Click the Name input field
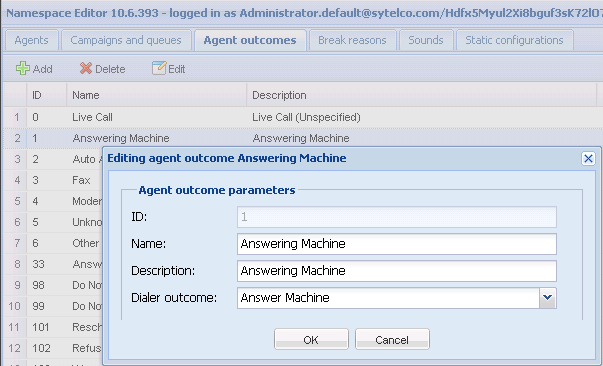603x366 pixels. pos(396,244)
